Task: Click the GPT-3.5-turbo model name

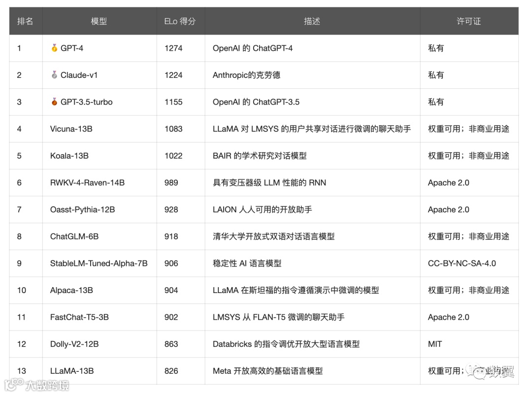Action: coord(87,102)
